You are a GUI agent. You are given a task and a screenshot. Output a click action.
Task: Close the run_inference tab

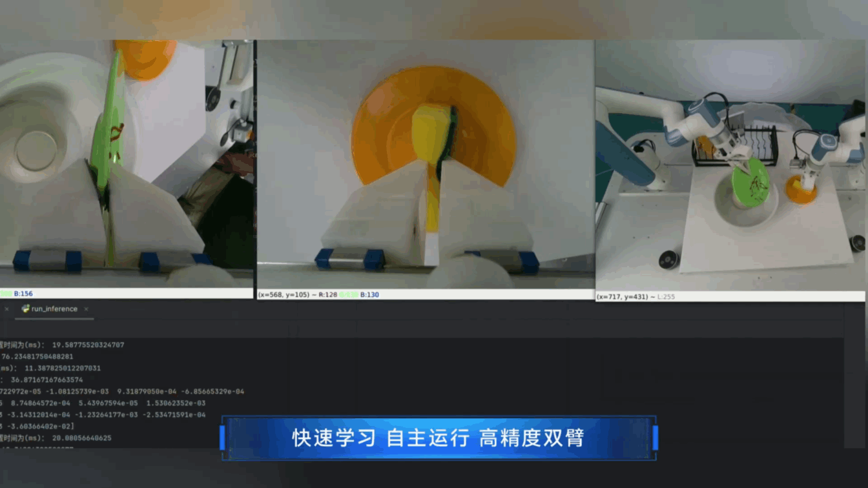tap(87, 309)
